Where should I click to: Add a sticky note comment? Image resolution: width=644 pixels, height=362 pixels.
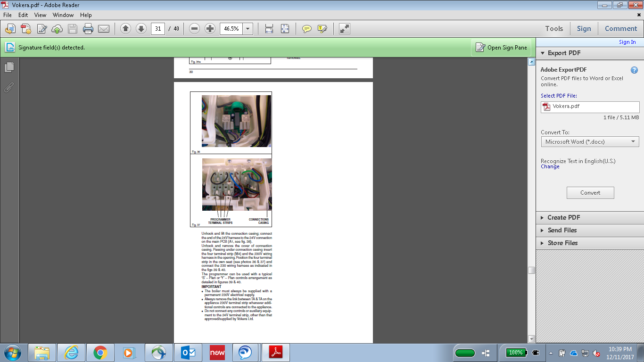coord(307,29)
